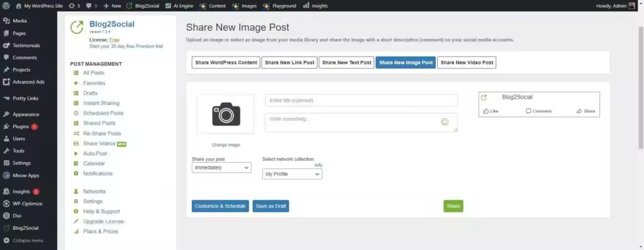Open Blog2Social in the top admin bar
This screenshot has height=250, width=644.
[143, 6]
